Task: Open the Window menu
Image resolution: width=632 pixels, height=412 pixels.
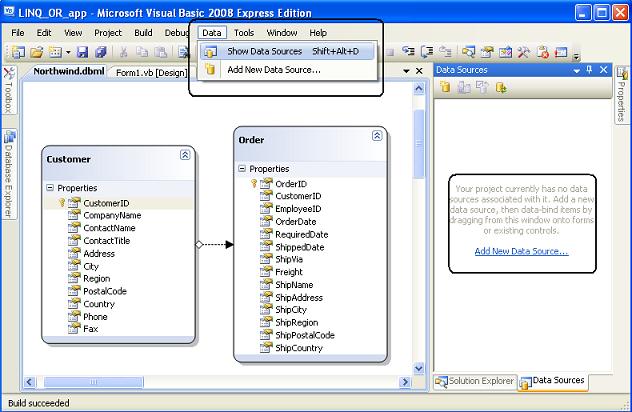Action: (x=282, y=33)
